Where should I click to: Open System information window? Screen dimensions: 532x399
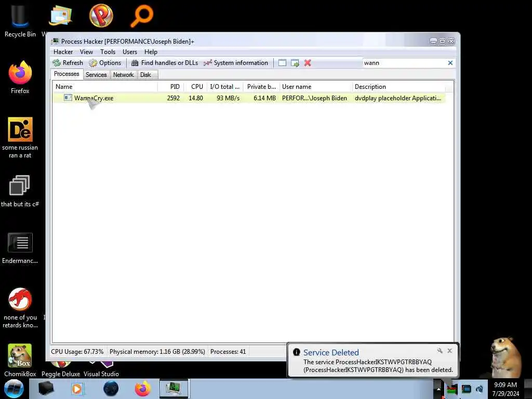click(236, 63)
